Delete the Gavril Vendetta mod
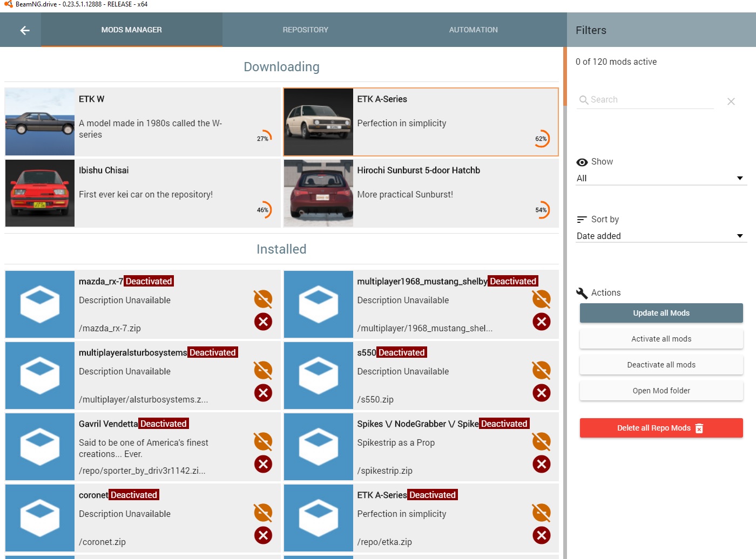Viewport: 756px width, 559px height. tap(263, 464)
